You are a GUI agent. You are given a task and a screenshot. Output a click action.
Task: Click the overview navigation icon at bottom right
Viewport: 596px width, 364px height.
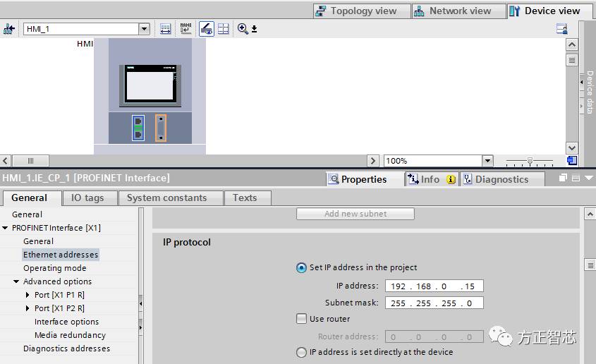(572, 161)
